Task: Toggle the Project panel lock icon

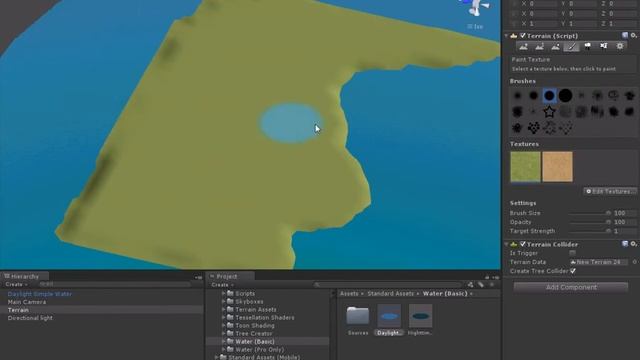Action: point(487,277)
